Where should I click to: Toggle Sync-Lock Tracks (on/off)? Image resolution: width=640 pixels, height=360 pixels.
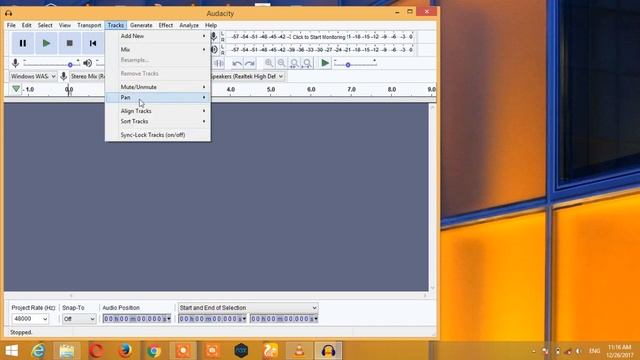(x=158, y=135)
